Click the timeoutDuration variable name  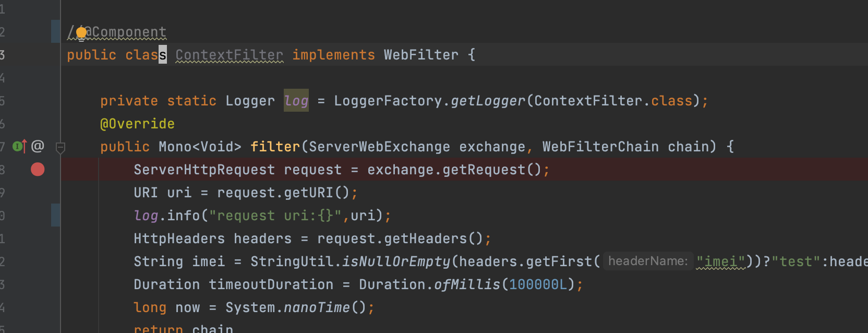click(x=271, y=284)
